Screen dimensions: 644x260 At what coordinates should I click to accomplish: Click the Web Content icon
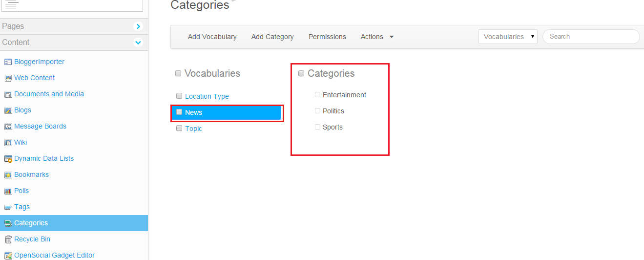(8, 78)
